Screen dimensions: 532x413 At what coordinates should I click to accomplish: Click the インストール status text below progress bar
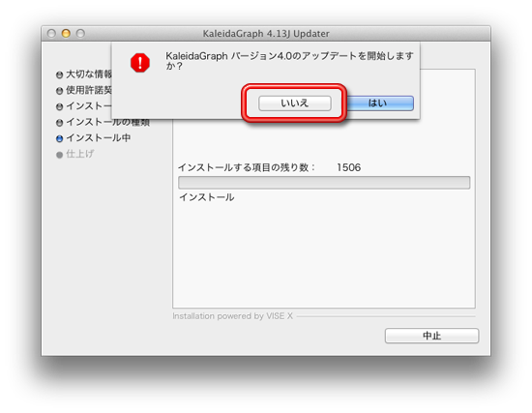pos(207,197)
